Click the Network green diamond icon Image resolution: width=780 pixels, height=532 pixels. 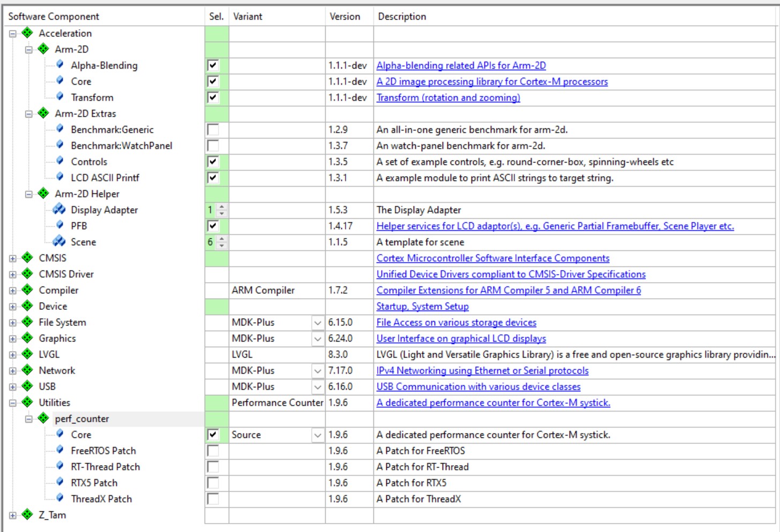point(27,370)
